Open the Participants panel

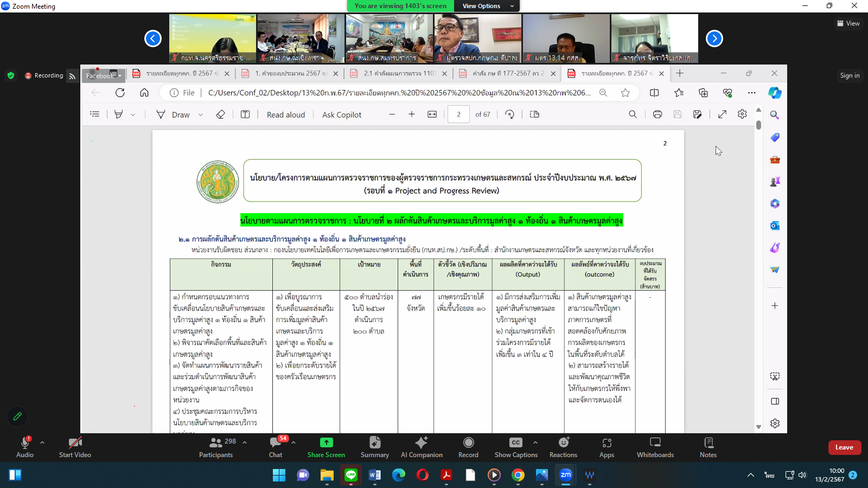[216, 447]
